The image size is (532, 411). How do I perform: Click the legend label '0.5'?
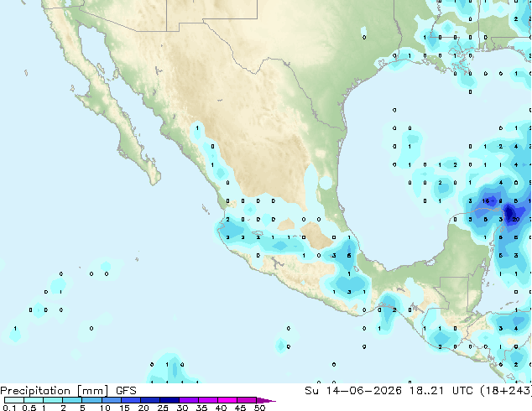click(29, 408)
